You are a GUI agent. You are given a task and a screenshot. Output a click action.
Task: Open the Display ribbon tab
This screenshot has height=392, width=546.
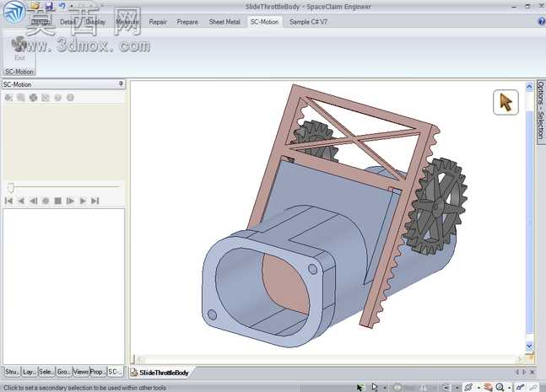coord(95,22)
